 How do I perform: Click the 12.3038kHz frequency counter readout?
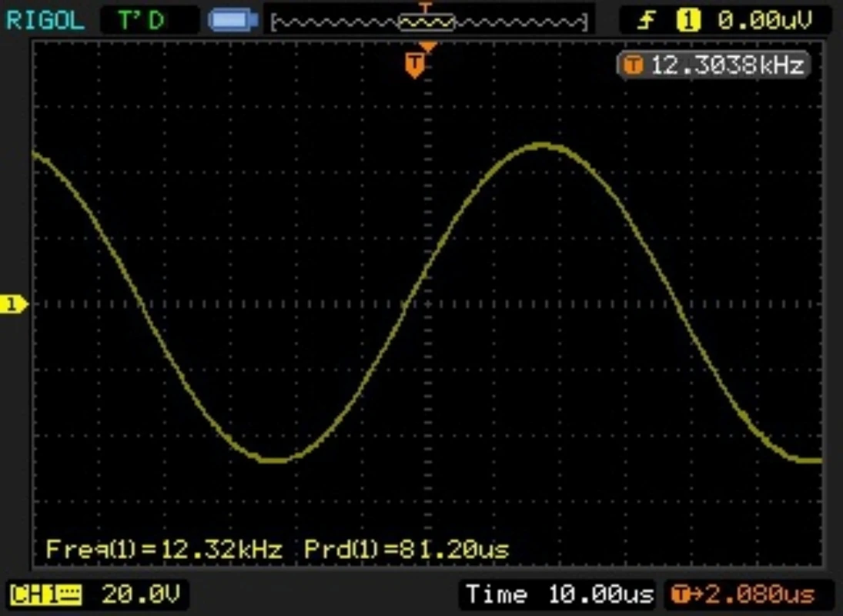click(714, 65)
